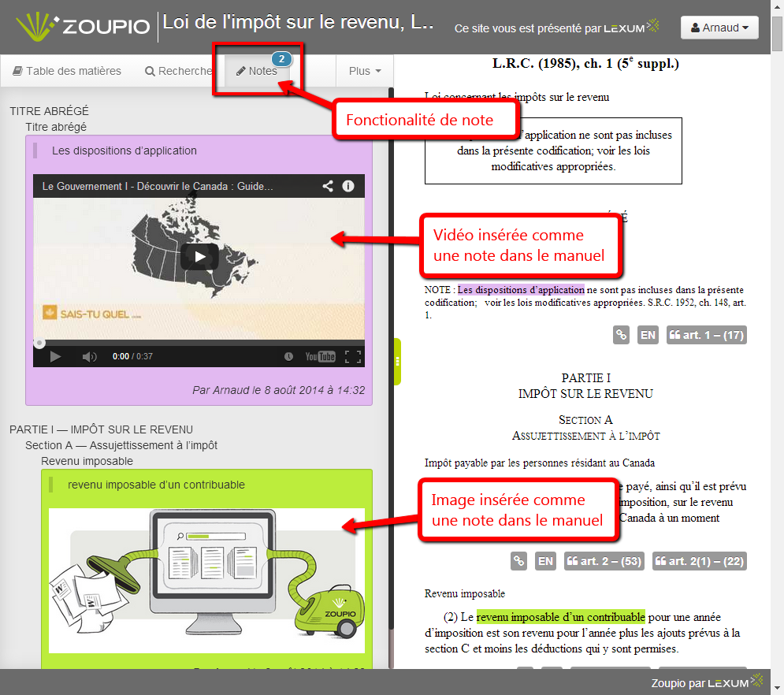Screen dimensions: 784x695
Task: Click link icon next to art. 2 button
Action: [x=519, y=561]
